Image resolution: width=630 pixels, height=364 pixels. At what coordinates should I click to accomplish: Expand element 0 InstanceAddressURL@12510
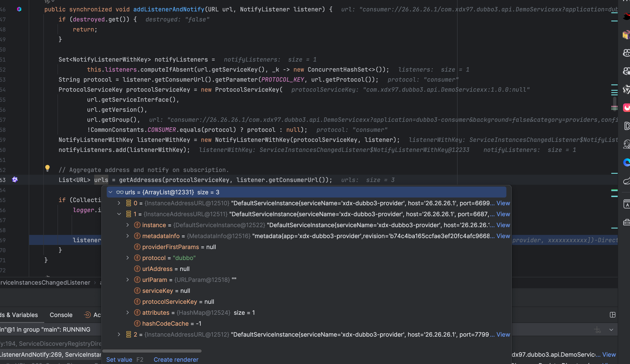tap(119, 203)
